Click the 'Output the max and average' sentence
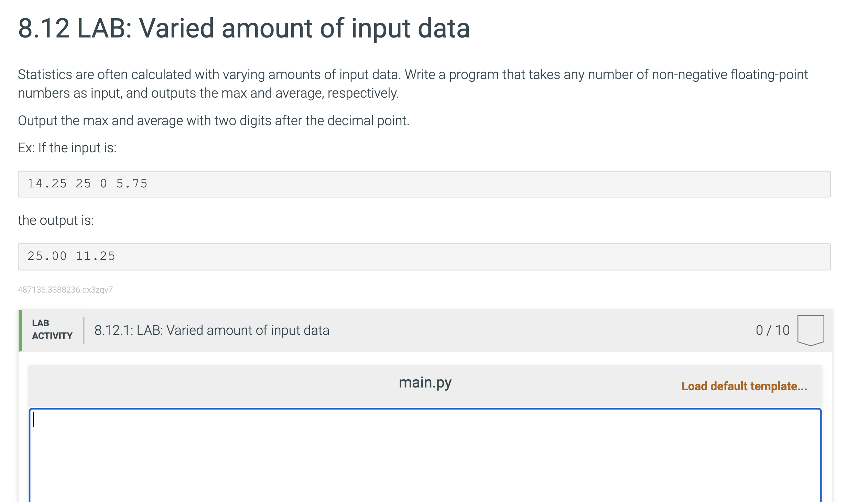The width and height of the screenshot is (868, 502). tap(214, 120)
